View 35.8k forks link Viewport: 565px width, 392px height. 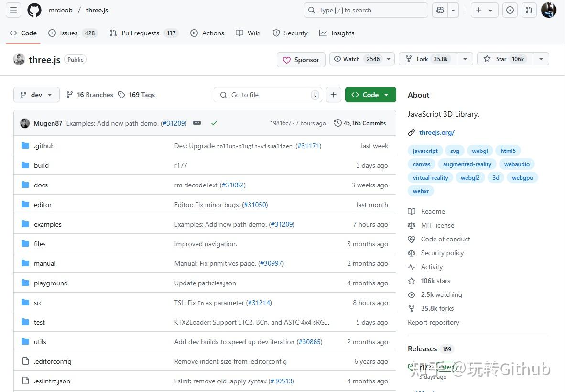point(431,308)
